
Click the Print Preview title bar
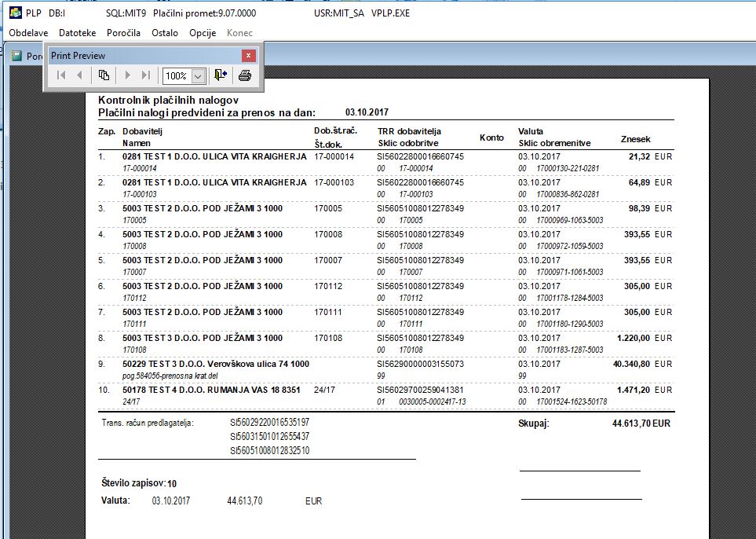[144, 56]
